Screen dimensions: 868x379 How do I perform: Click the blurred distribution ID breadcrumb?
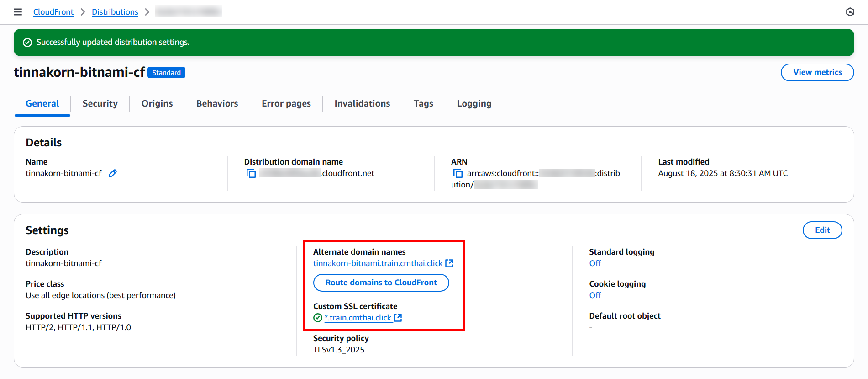[x=189, y=12]
